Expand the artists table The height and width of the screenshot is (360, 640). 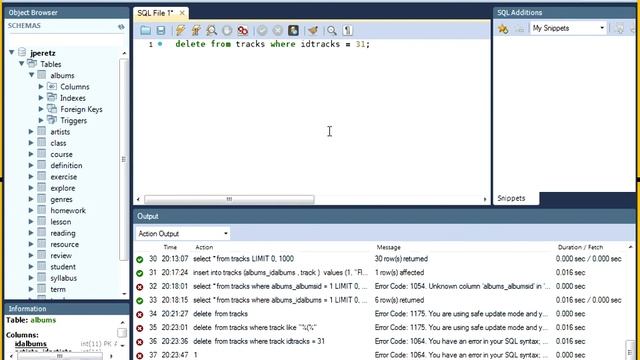pyautogui.click(x=31, y=131)
